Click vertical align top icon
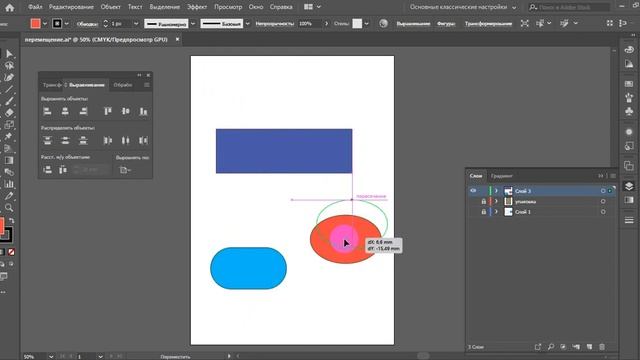640x360 pixels. [108, 111]
